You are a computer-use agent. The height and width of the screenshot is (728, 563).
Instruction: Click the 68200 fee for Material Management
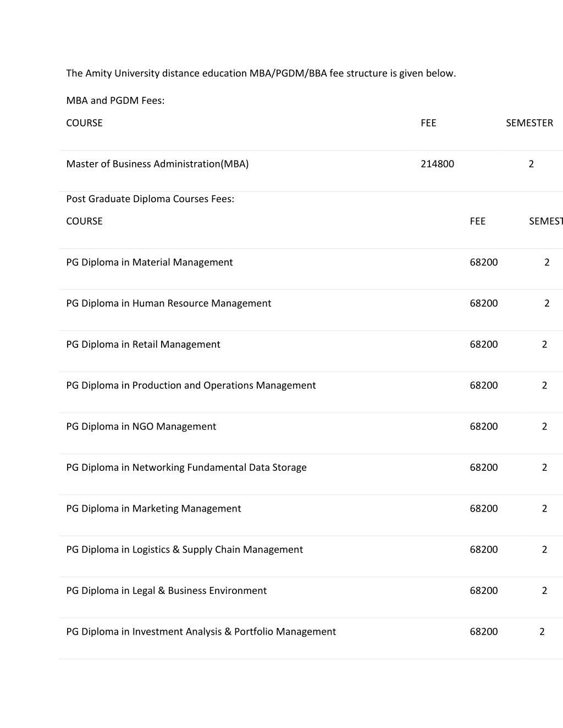click(x=484, y=262)
